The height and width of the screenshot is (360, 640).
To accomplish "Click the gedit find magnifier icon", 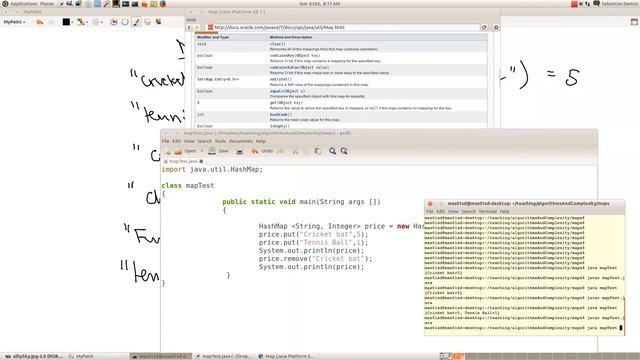I will click(333, 151).
